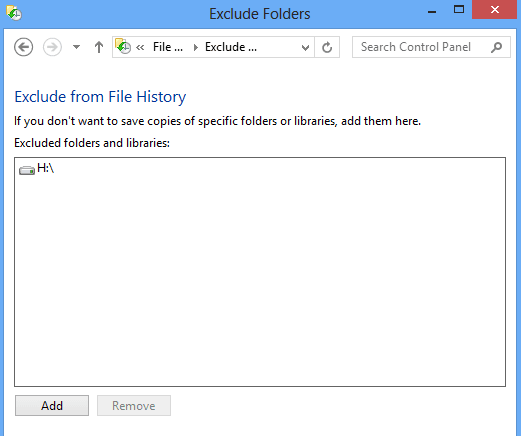This screenshot has width=521, height=436.
Task: Open the window system menu icon
Action: [14, 13]
